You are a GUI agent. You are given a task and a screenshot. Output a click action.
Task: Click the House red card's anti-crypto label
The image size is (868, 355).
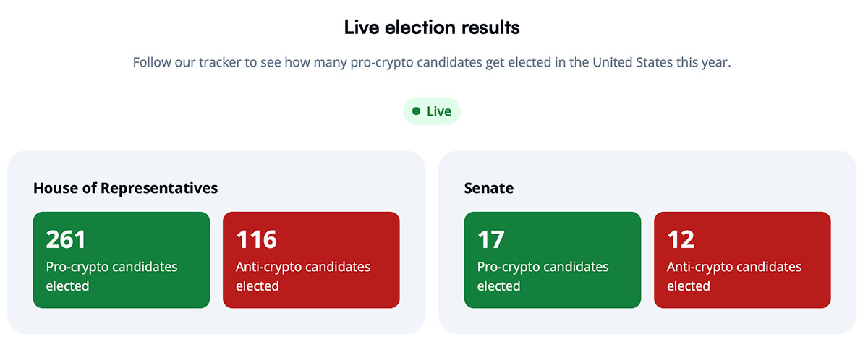click(x=303, y=276)
